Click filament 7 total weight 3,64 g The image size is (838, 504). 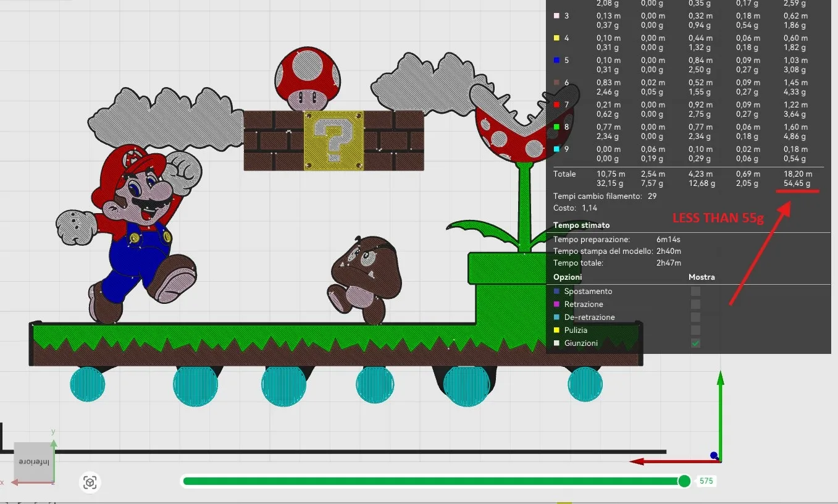pyautogui.click(x=795, y=114)
